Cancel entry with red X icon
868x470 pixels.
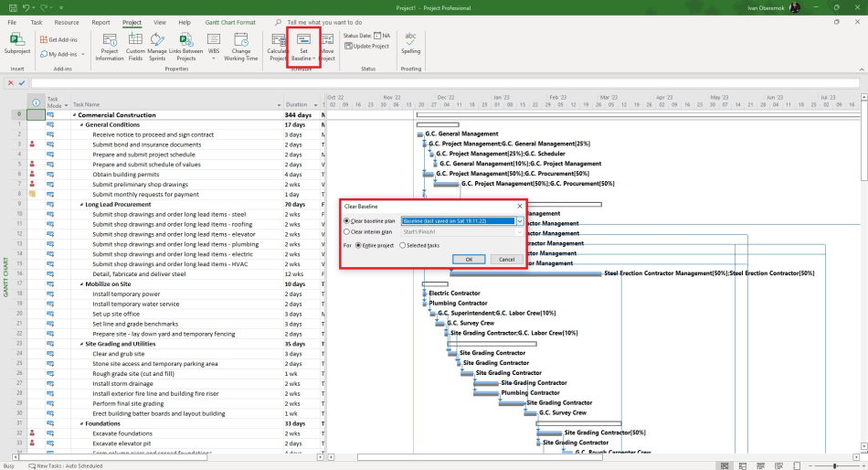[11, 82]
